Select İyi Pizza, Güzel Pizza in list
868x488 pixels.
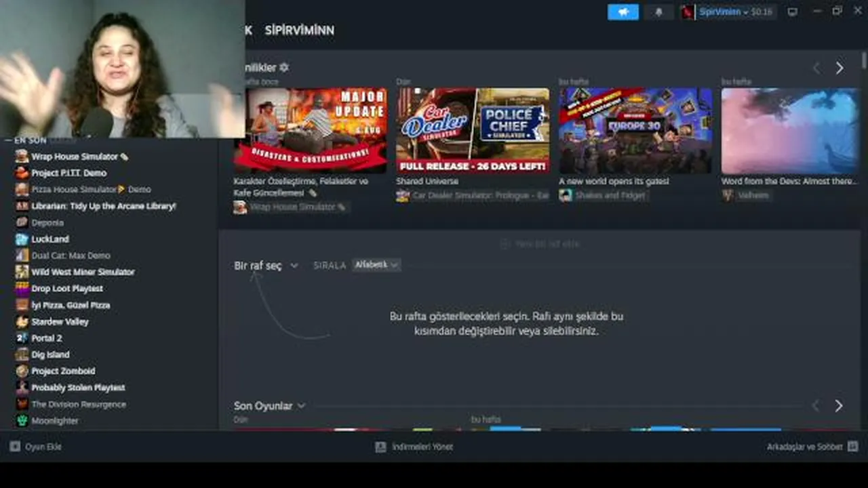(x=71, y=305)
